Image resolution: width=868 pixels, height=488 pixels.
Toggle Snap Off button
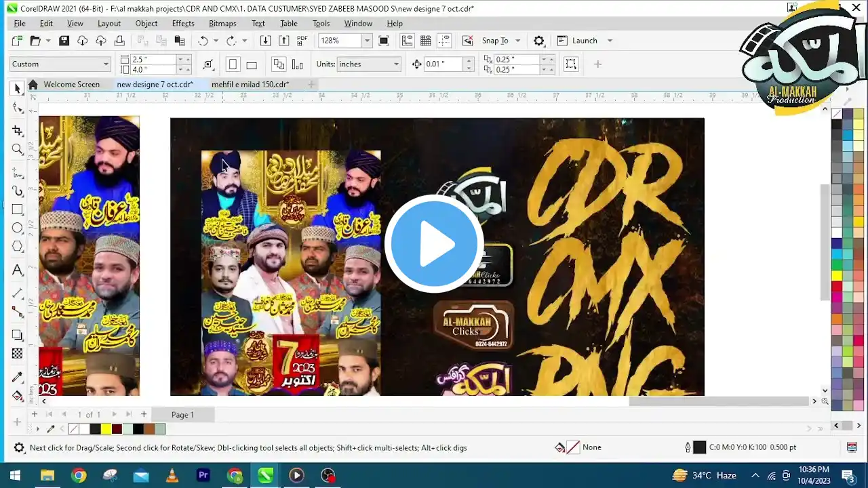tap(467, 41)
